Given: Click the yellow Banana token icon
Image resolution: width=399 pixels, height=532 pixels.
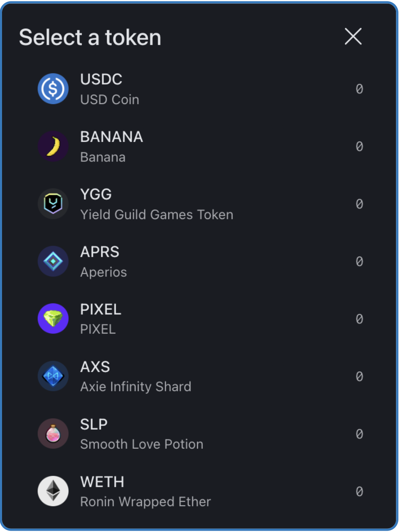Looking at the screenshot, I should click(x=53, y=146).
